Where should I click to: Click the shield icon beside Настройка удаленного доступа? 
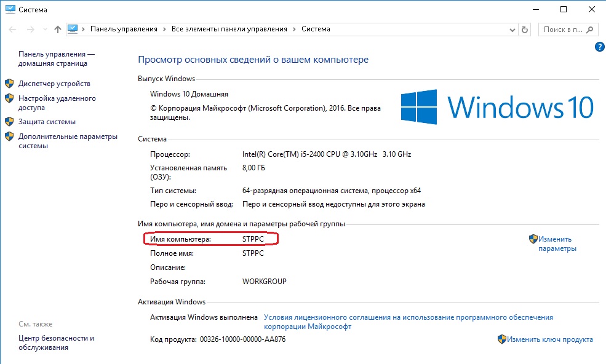pyautogui.click(x=9, y=98)
